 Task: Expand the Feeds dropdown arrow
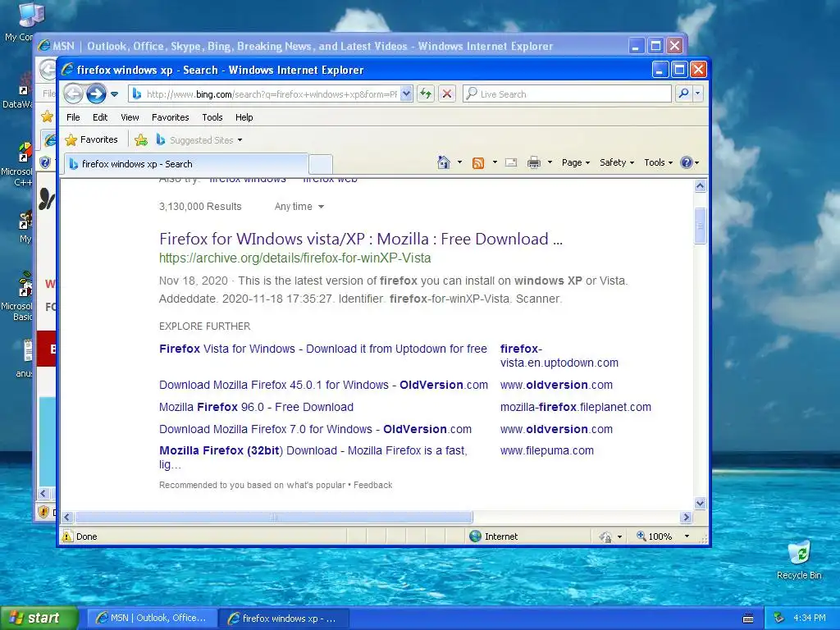(x=495, y=162)
